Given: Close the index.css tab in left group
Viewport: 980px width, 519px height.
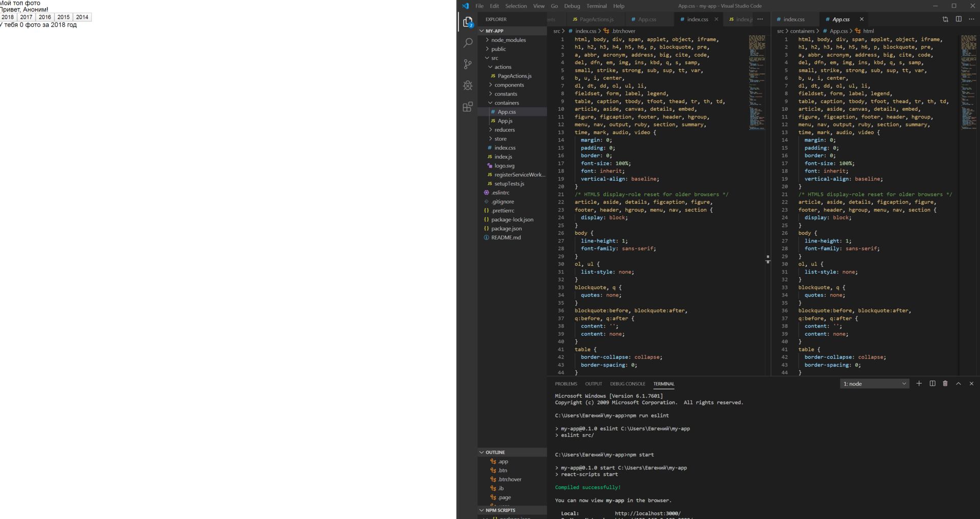Looking at the screenshot, I should point(716,19).
